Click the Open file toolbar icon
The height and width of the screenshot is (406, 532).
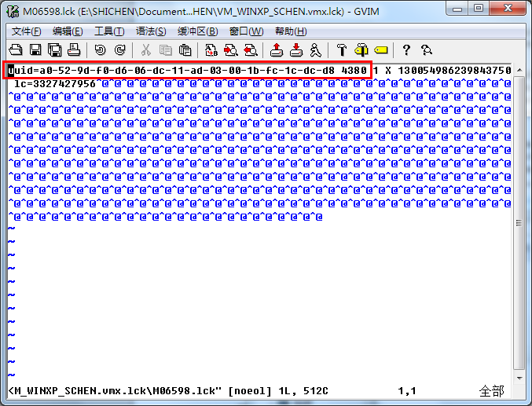pos(16,49)
